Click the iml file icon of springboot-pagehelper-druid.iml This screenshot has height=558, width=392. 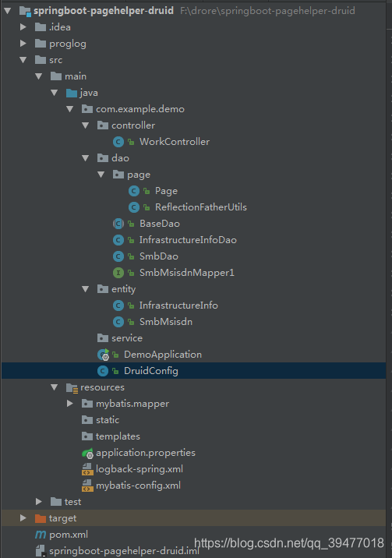coord(41,551)
